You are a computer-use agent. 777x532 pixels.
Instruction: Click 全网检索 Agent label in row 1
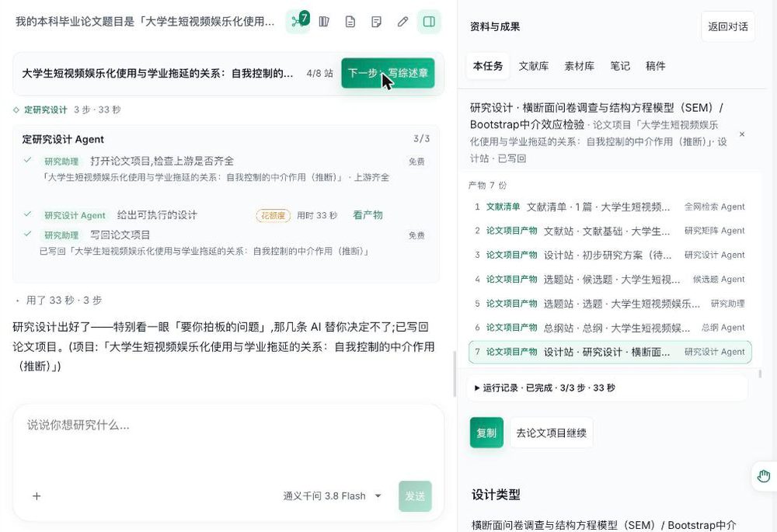coord(715,207)
